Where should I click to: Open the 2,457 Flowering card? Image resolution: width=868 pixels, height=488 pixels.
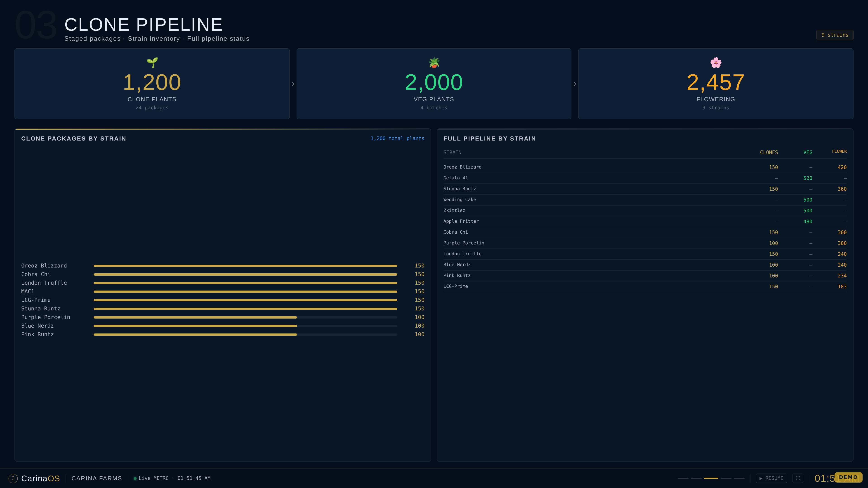(x=716, y=84)
